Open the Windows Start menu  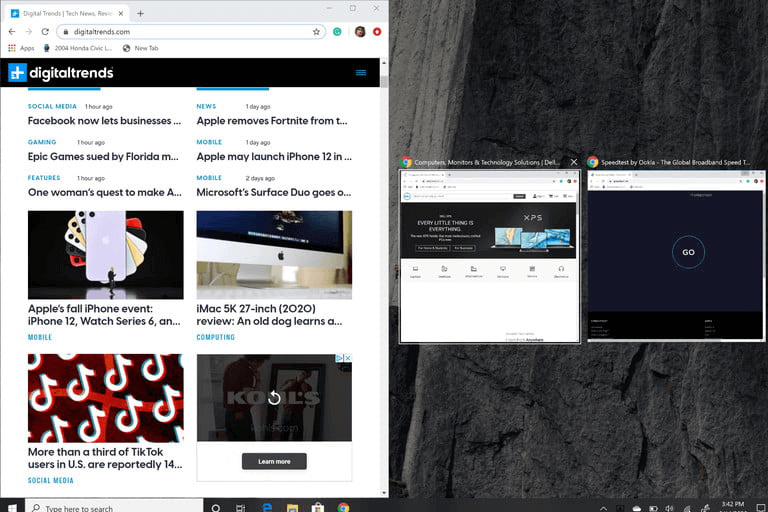tap(11, 507)
